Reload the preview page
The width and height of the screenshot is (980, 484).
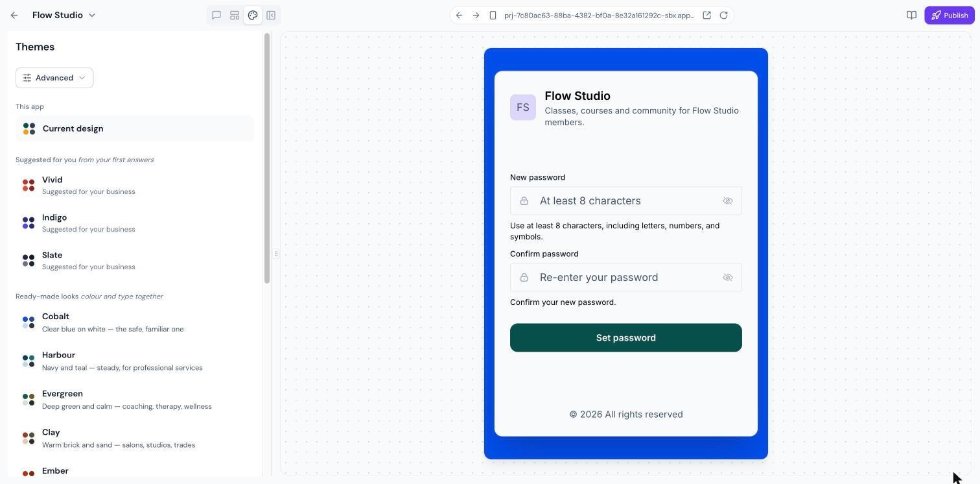tap(723, 15)
